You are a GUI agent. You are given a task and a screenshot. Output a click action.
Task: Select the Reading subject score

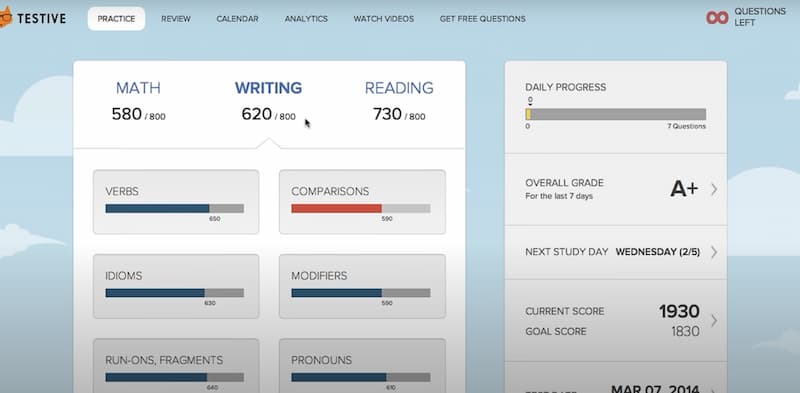click(399, 101)
